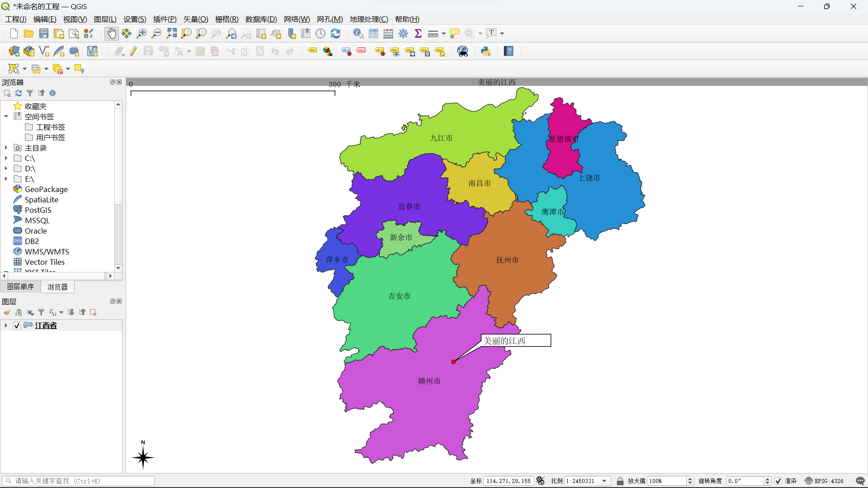Expand the C:\ drive node
Viewport: 868px width, 488px height.
coord(6,158)
